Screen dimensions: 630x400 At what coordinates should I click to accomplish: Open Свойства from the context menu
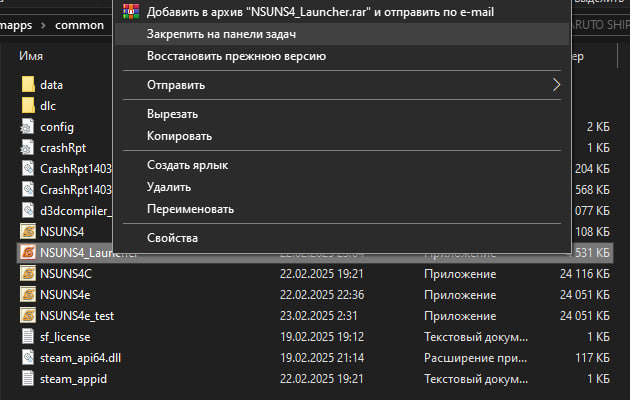[173, 238]
